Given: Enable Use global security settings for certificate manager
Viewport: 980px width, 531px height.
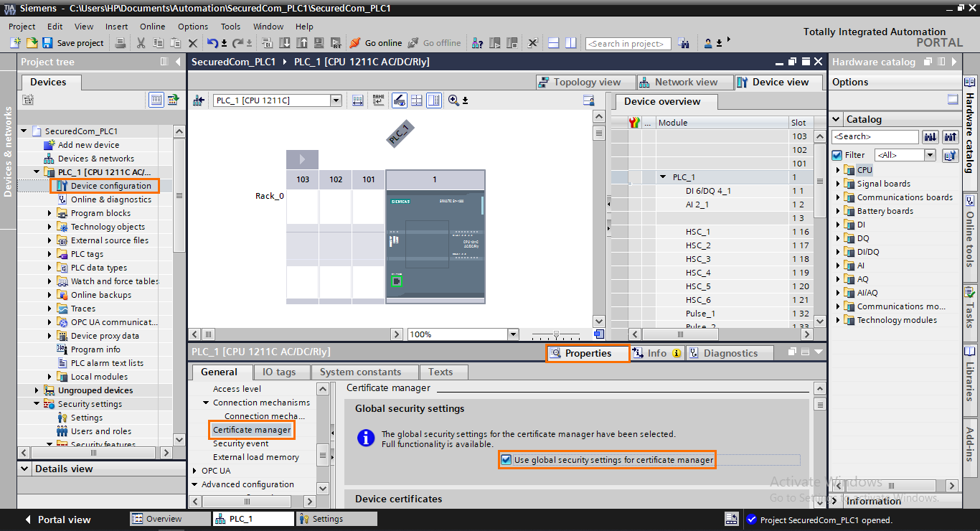Looking at the screenshot, I should 506,460.
